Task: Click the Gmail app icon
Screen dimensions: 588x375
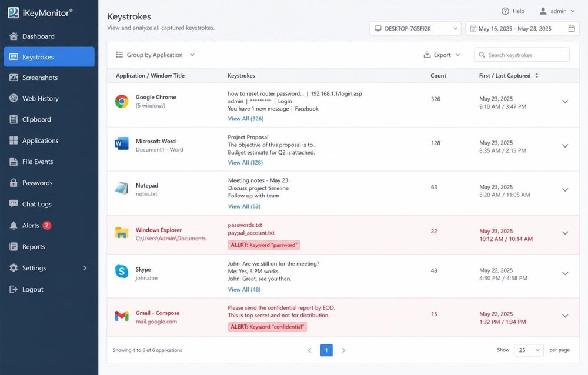Action: coord(122,316)
